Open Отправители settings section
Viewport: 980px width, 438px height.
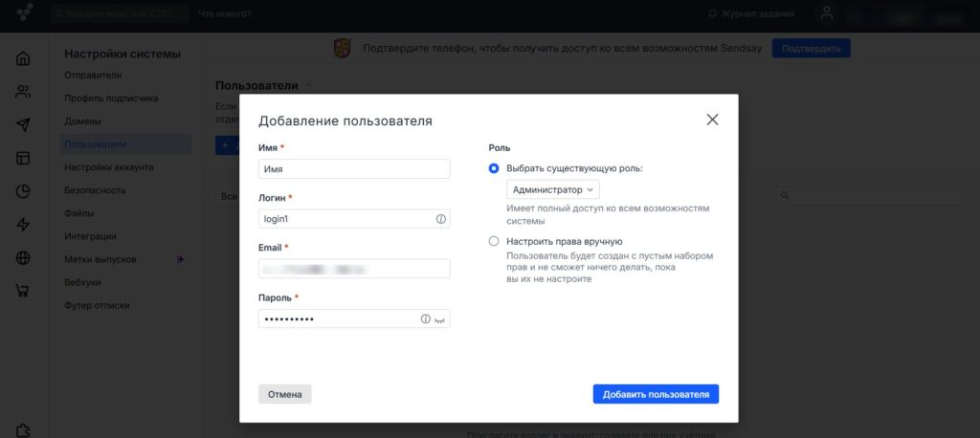coord(93,75)
